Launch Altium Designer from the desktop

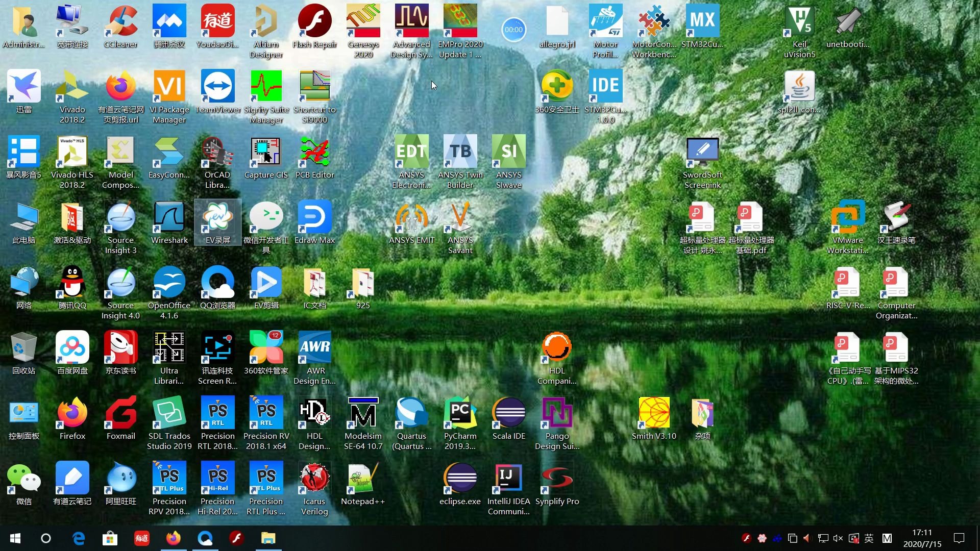tap(266, 32)
